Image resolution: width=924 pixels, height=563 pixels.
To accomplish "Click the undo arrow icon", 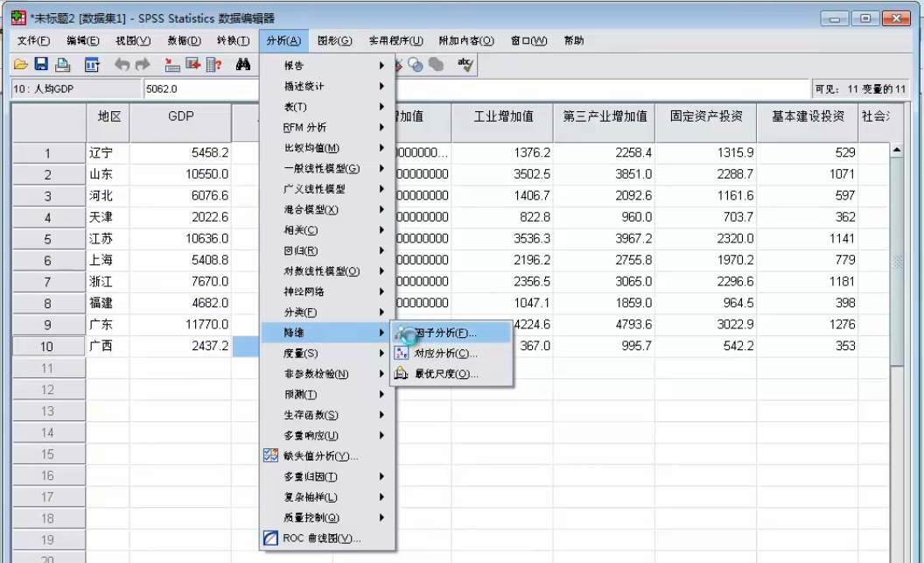I will tap(122, 64).
